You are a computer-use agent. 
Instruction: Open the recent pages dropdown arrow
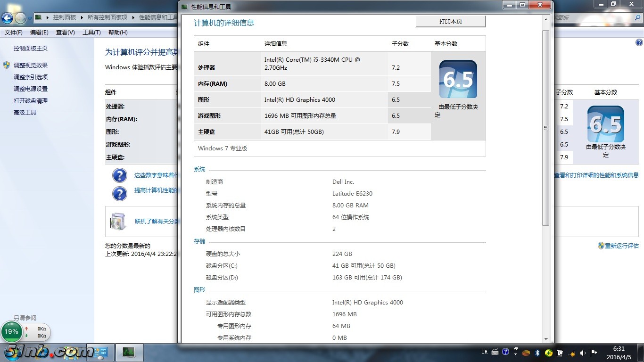coord(30,18)
